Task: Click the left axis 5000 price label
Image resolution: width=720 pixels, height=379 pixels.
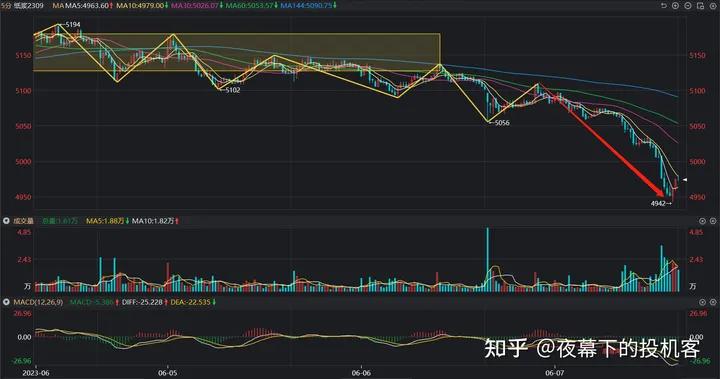Action: coord(23,162)
